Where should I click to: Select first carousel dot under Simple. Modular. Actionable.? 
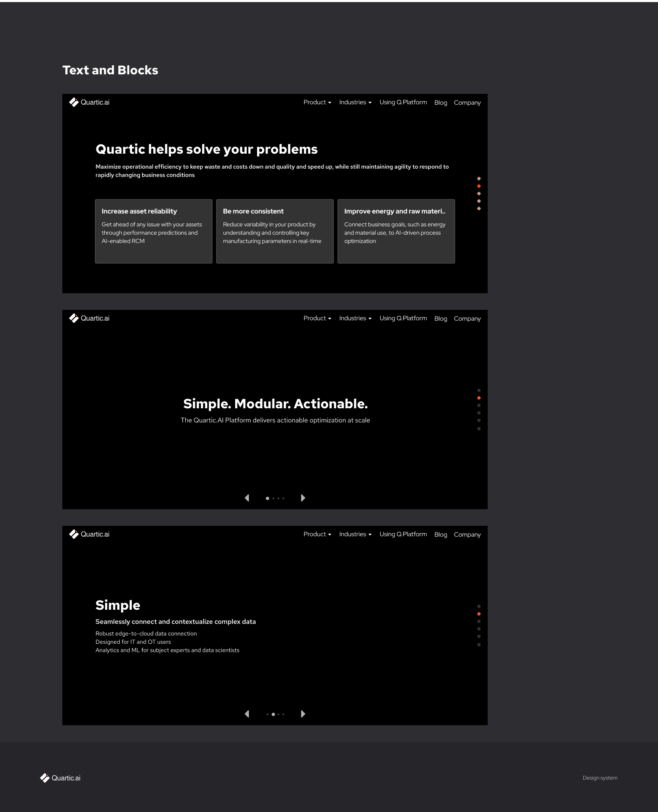click(268, 498)
